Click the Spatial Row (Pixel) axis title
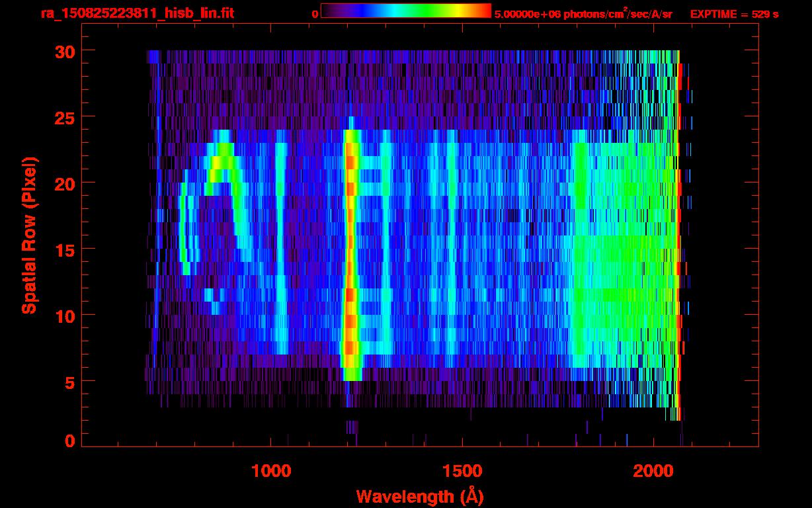The image size is (812, 508). point(29,235)
